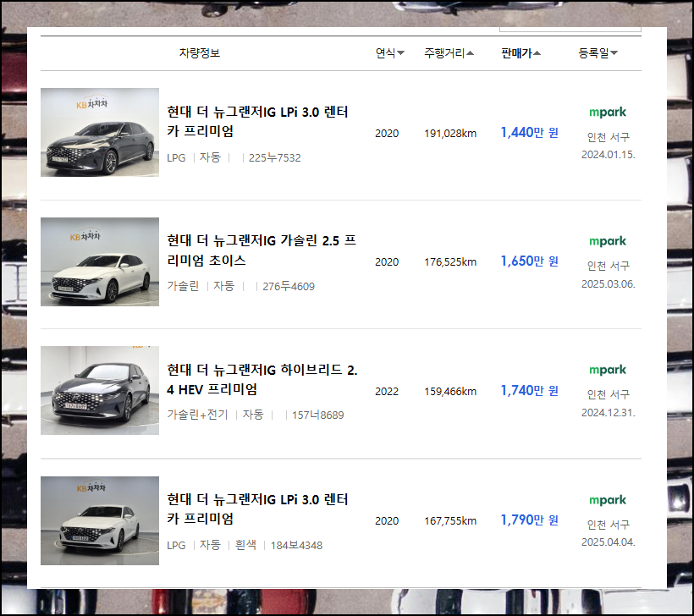Open thumbnail of car 225누7532
This screenshot has height=616, width=694.
100,132
